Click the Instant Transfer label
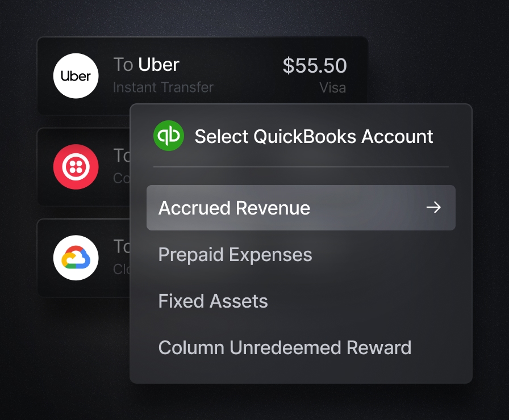Screen dimensions: 509x420 point(163,87)
